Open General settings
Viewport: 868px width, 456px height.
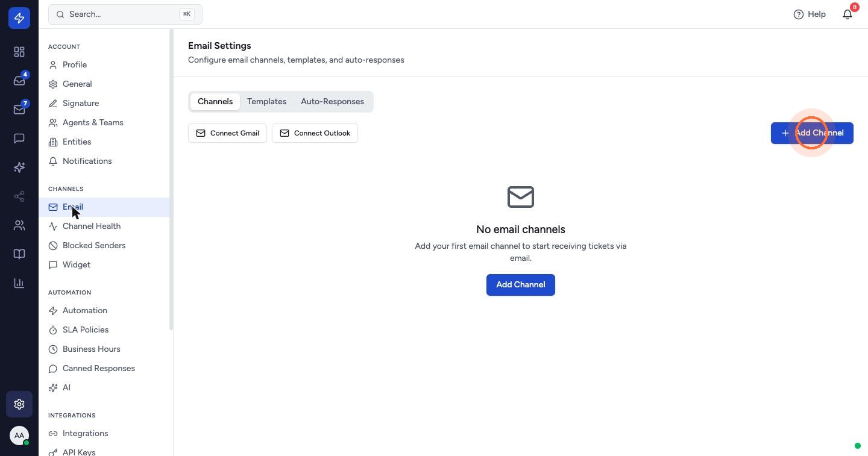[x=104, y=84]
